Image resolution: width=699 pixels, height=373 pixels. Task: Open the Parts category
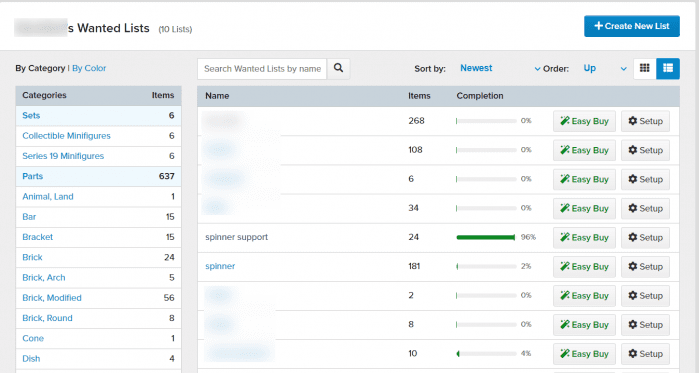coord(33,176)
